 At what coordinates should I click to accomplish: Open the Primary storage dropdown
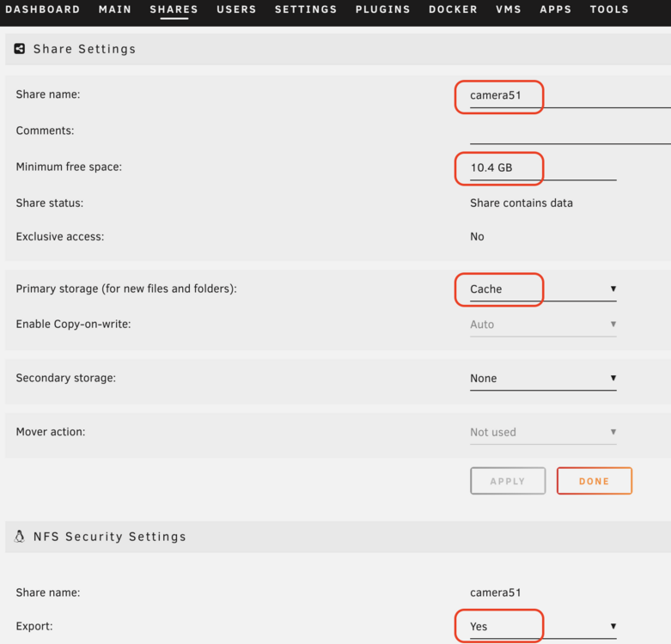[x=543, y=289]
